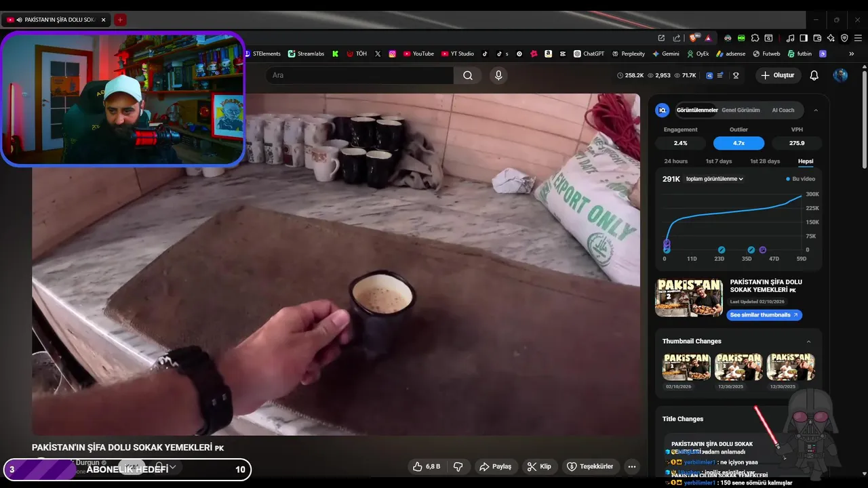Like the video (6,8 B)
The width and height of the screenshot is (868, 488).
427,466
